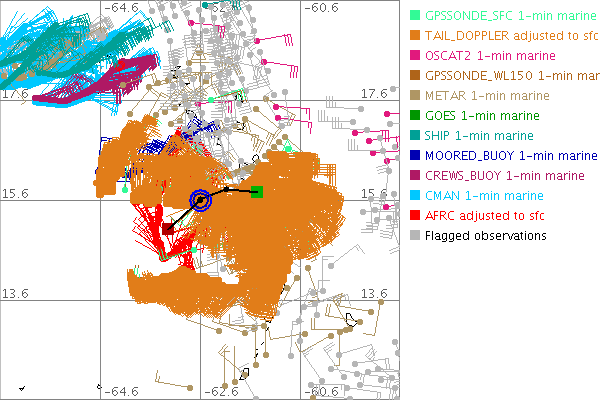Click the "GPSSONDE_WL150 1-min marine" legend label
Image resolution: width=600 pixels, height=400 pixels.
coord(510,76)
